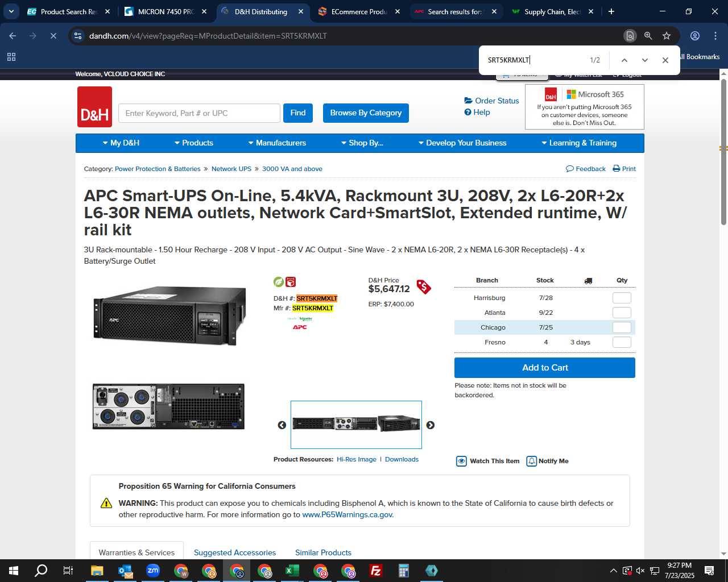Screen dimensions: 728x582
Task: Switch to the Supply Chain tab
Action: click(552, 11)
